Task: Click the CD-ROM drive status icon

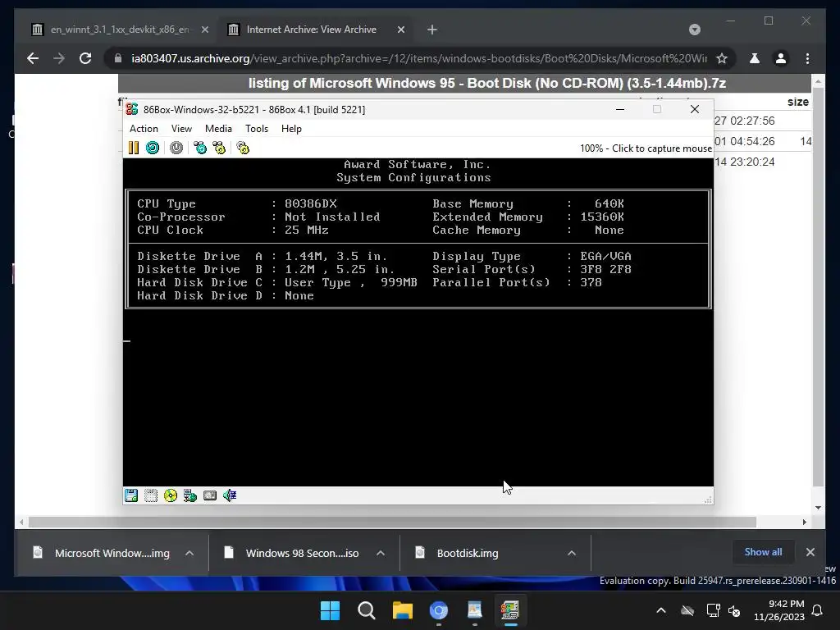Action: pos(171,495)
